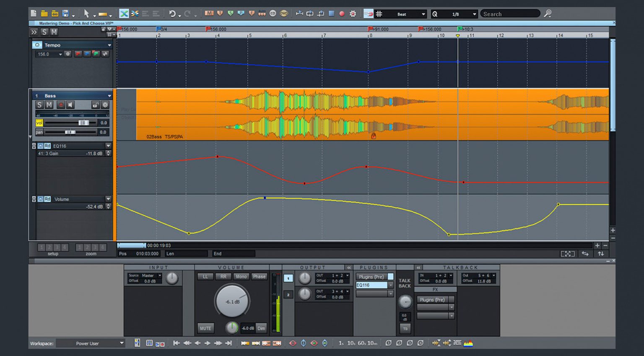644x356 pixels.
Task: Click the large -6.1 dB volume knob
Action: click(232, 301)
